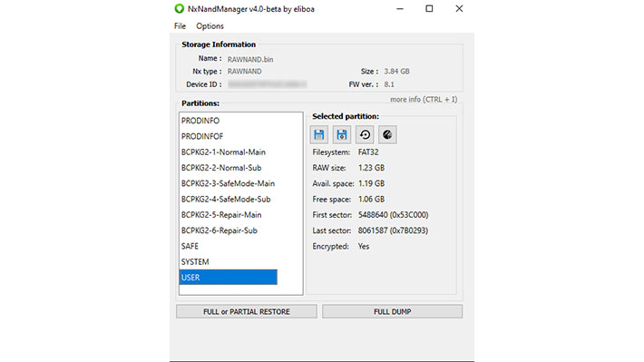Viewport: 644px width, 362px height.
Task: Click the dump partition floppy icon
Action: (318, 135)
